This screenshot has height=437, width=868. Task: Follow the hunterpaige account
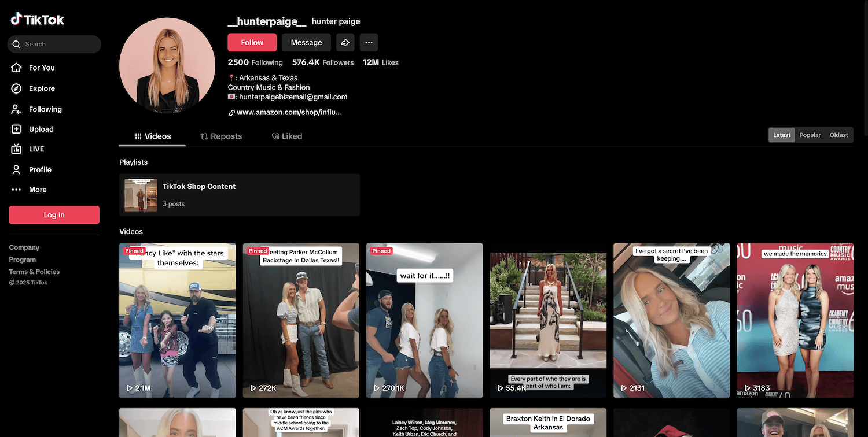[x=252, y=42]
